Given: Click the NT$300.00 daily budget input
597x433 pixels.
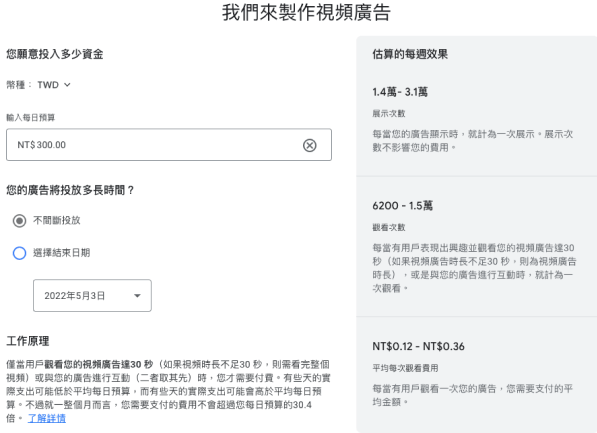Looking at the screenshot, I should pyautogui.click(x=169, y=145).
